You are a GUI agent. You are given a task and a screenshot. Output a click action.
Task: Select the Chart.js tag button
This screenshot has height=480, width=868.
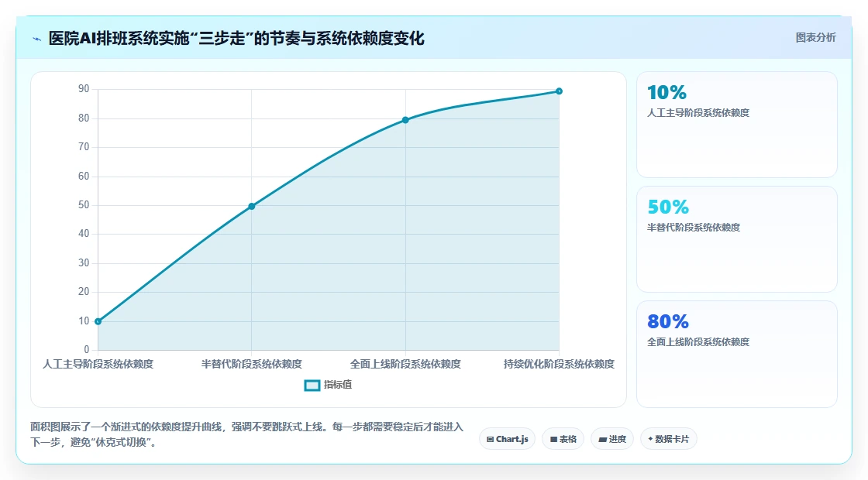pyautogui.click(x=507, y=439)
